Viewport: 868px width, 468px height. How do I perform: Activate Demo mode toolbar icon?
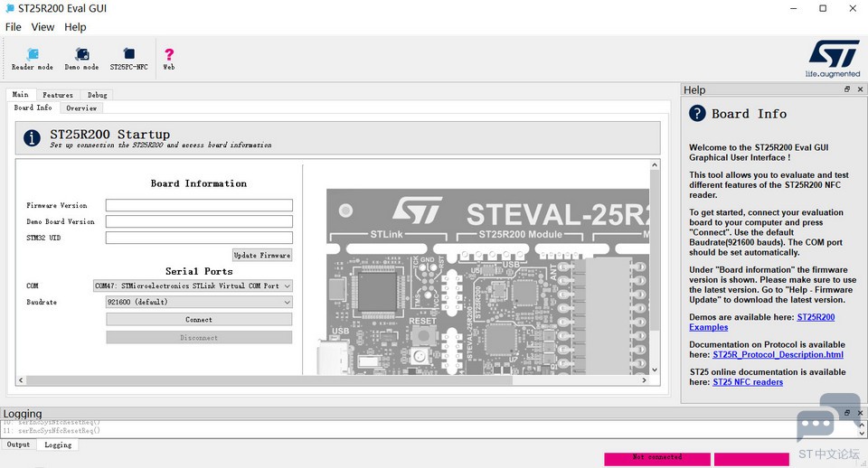click(81, 59)
